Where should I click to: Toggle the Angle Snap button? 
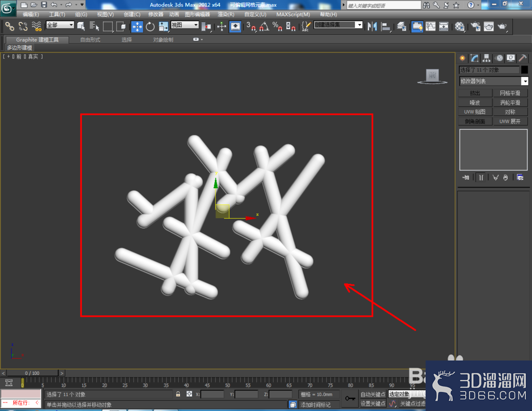pos(264,26)
